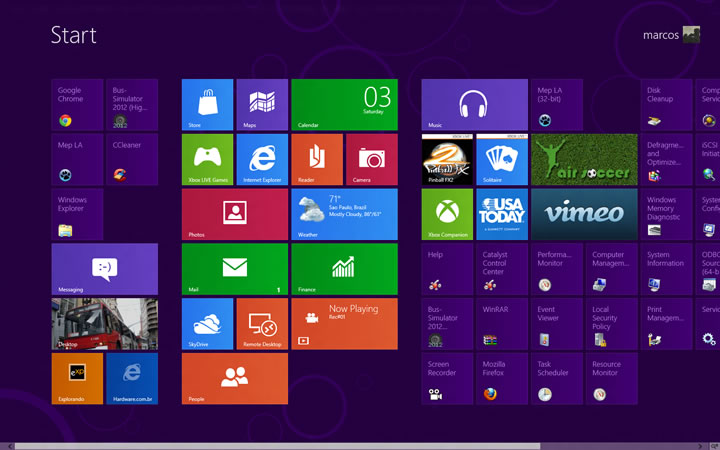Open the Finance tile
This screenshot has height=450, width=720.
344,269
